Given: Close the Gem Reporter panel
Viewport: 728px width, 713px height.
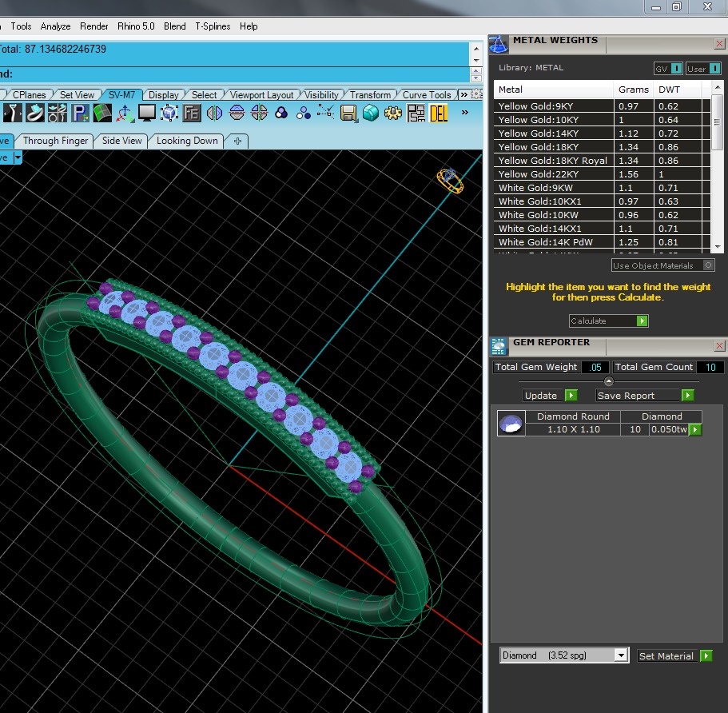Looking at the screenshot, I should point(719,345).
